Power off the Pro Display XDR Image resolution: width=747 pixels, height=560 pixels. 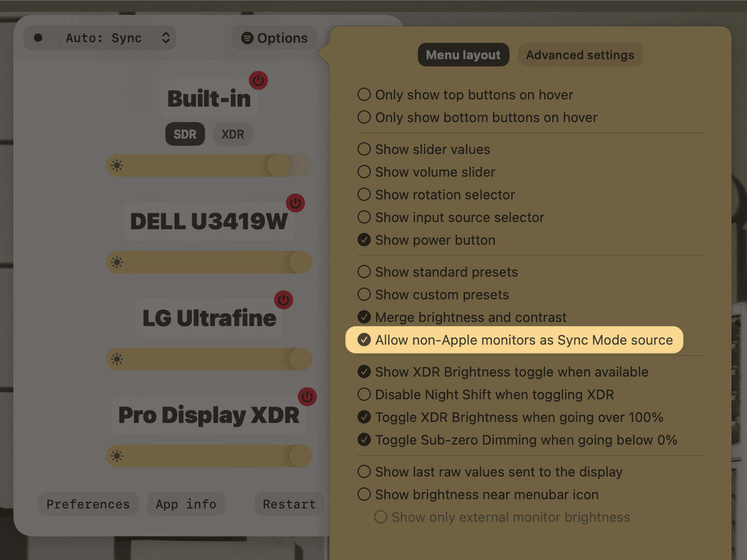point(307,397)
